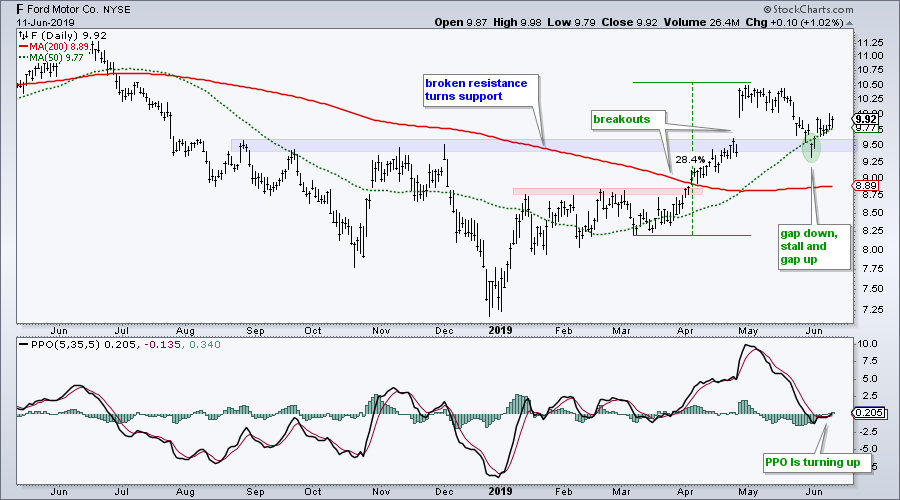Click the 28.4% measurement label
This screenshot has height=500, width=900.
(690, 159)
